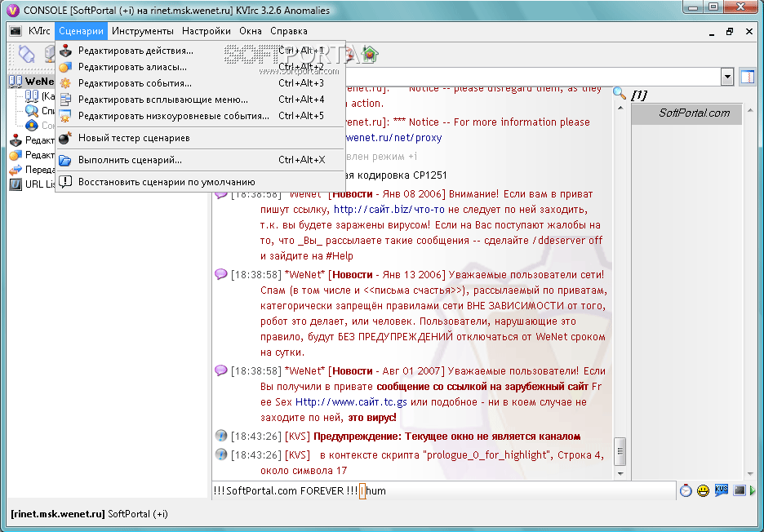The height and width of the screenshot is (532, 764).
Task: Choose Редактировать события... menu entry
Action: 200,83
